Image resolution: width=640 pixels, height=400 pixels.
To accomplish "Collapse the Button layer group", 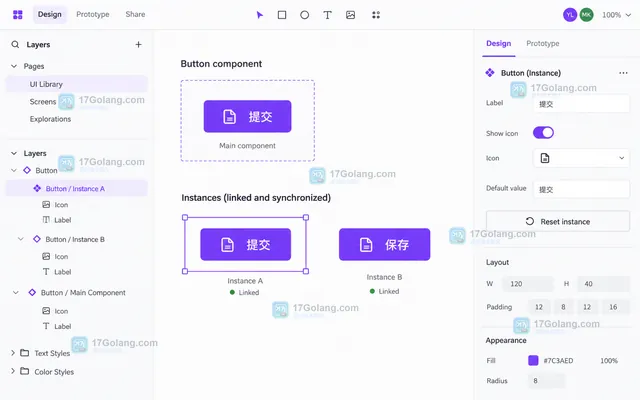I will click(14, 170).
